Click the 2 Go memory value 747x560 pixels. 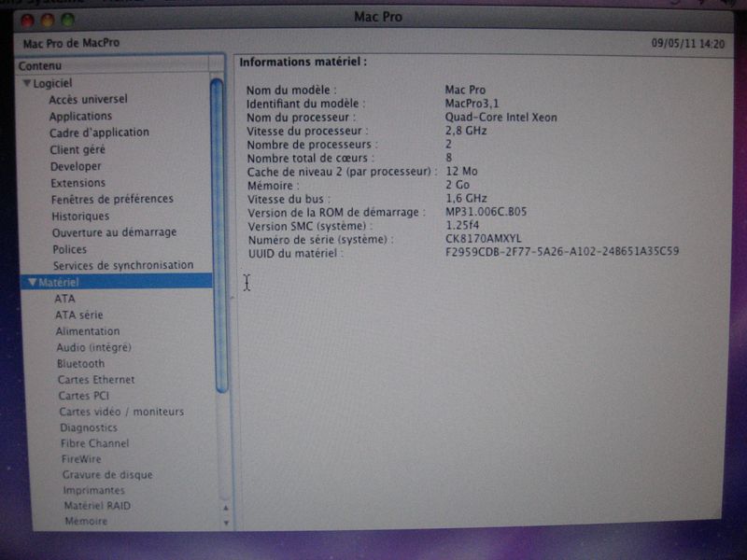pyautogui.click(x=458, y=185)
